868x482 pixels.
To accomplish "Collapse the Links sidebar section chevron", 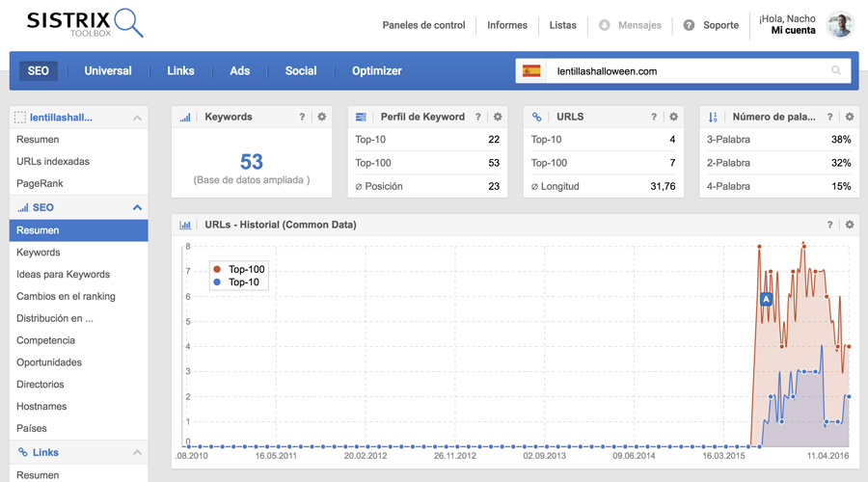I will [137, 453].
